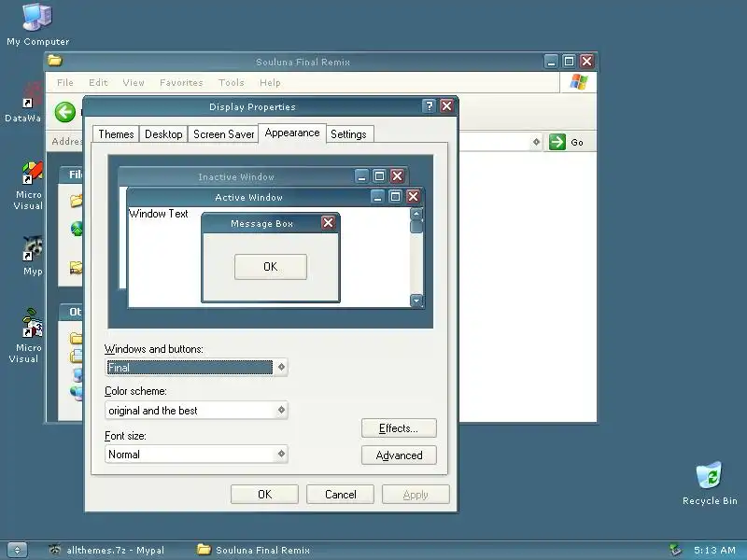This screenshot has width=747, height=560.
Task: Maximize the Souluna Final Remix window
Action: [569, 61]
